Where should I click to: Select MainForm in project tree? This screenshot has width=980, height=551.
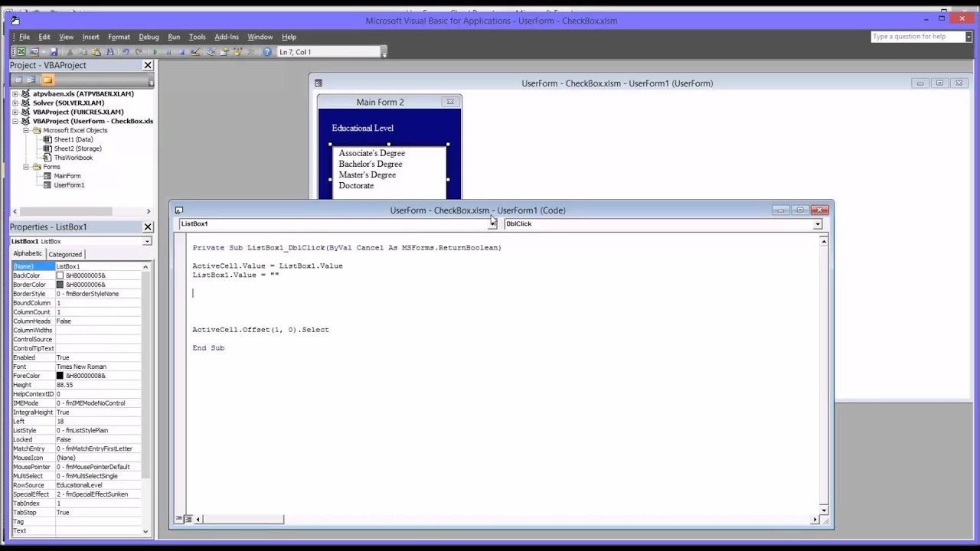point(67,176)
